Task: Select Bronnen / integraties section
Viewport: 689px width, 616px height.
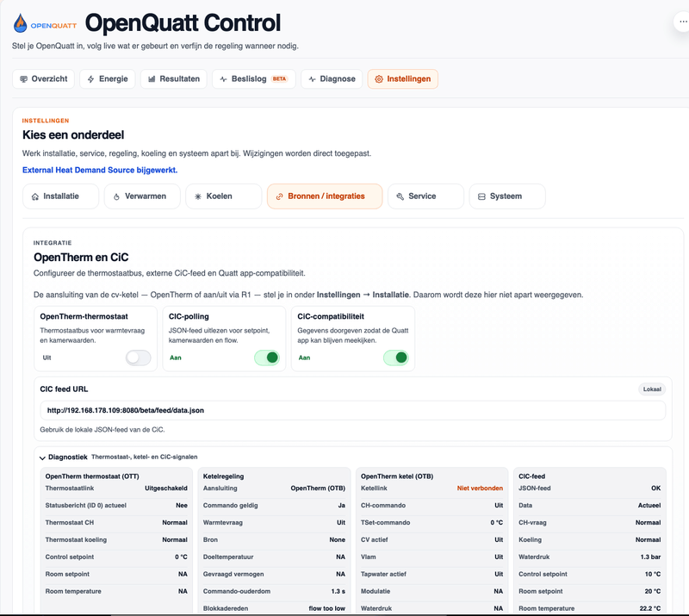Action: [x=325, y=196]
